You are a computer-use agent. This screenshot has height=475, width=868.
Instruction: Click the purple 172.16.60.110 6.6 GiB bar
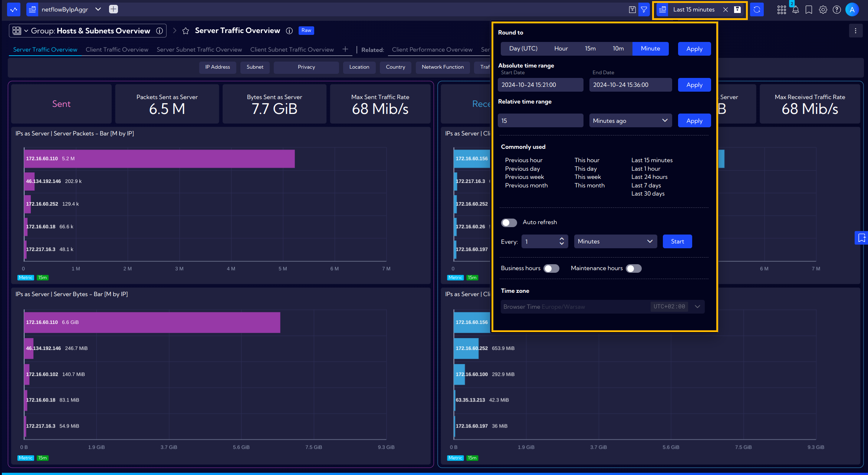[152, 322]
